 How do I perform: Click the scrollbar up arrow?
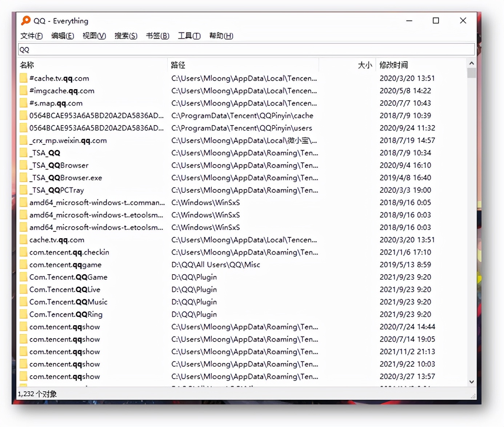tap(472, 63)
